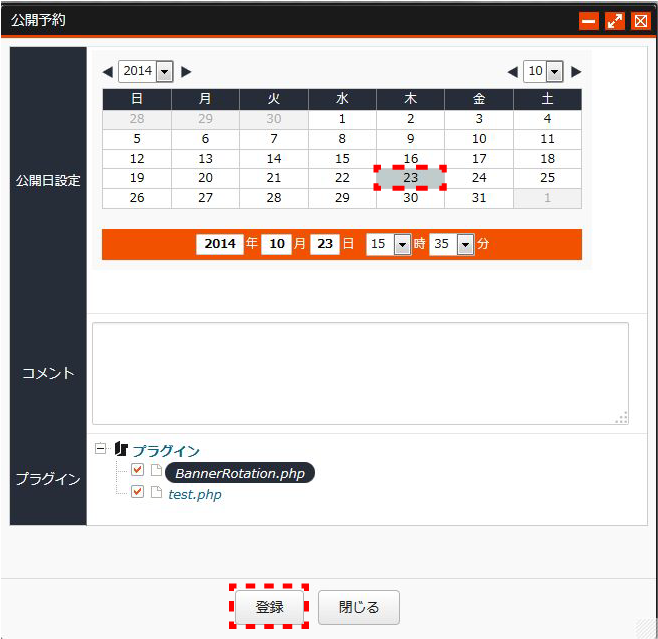The width and height of the screenshot is (658, 639).
Task: Select date 7 in the calendar
Action: 274,139
